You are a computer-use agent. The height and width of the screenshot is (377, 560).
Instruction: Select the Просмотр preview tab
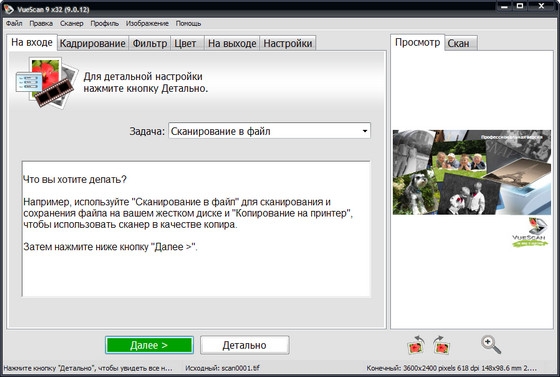point(418,42)
